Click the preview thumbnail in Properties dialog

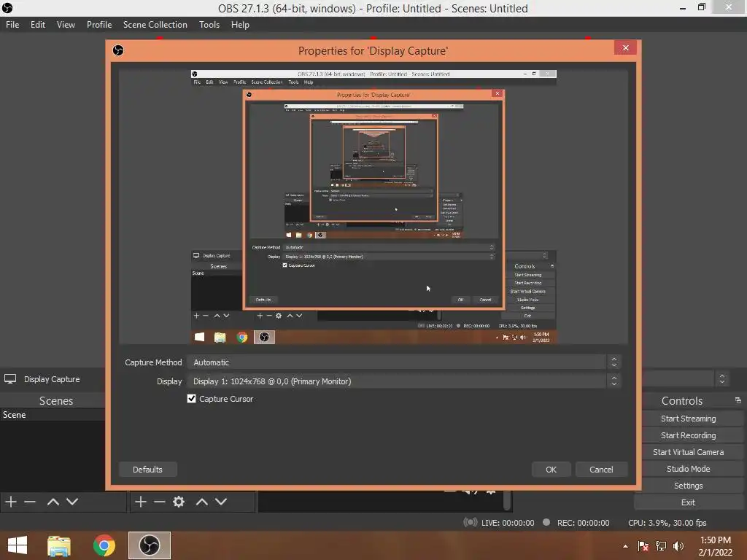pos(373,206)
